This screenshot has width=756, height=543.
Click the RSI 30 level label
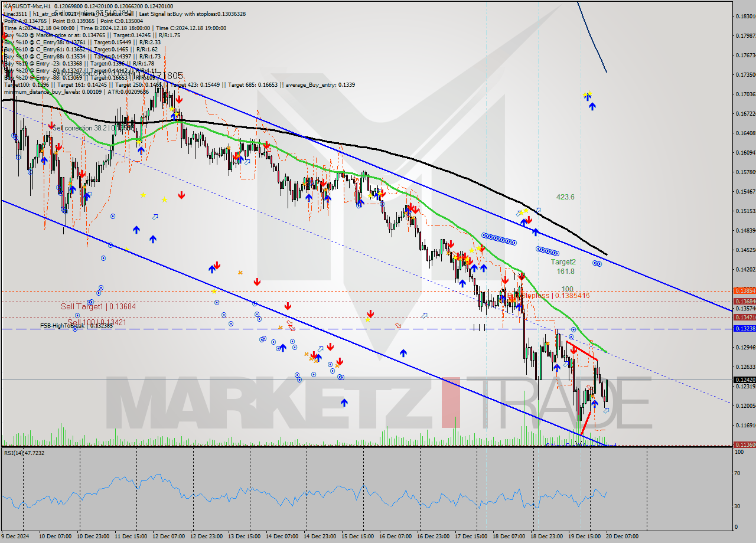(738, 506)
